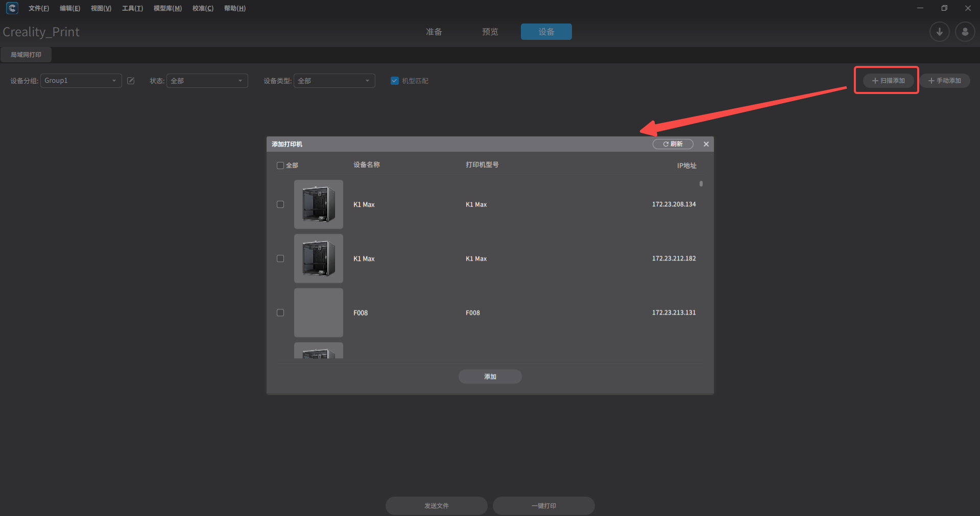Click the printer list scrollbar handle

point(701,183)
